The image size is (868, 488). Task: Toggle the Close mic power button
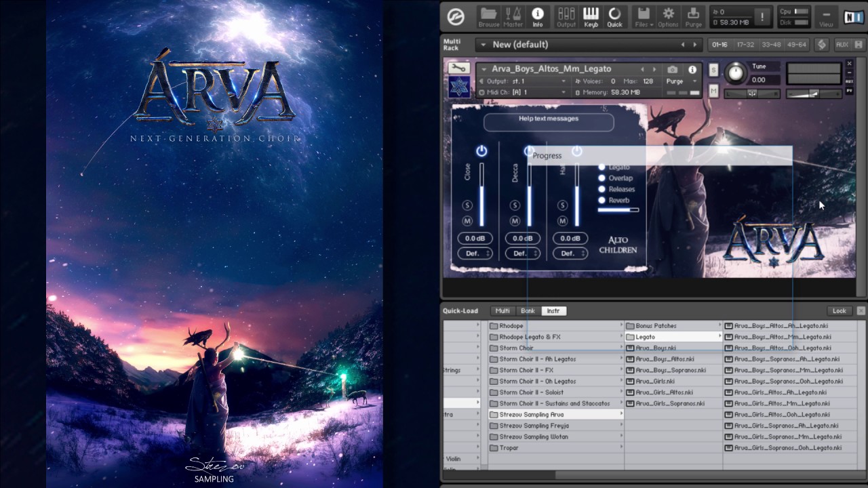[481, 150]
